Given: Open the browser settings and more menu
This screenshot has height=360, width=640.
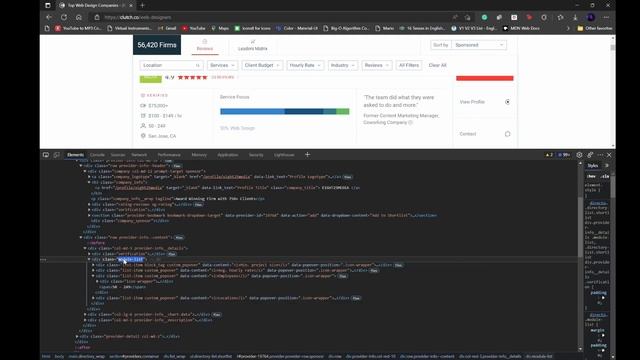Looking at the screenshot, I should click(606, 18).
